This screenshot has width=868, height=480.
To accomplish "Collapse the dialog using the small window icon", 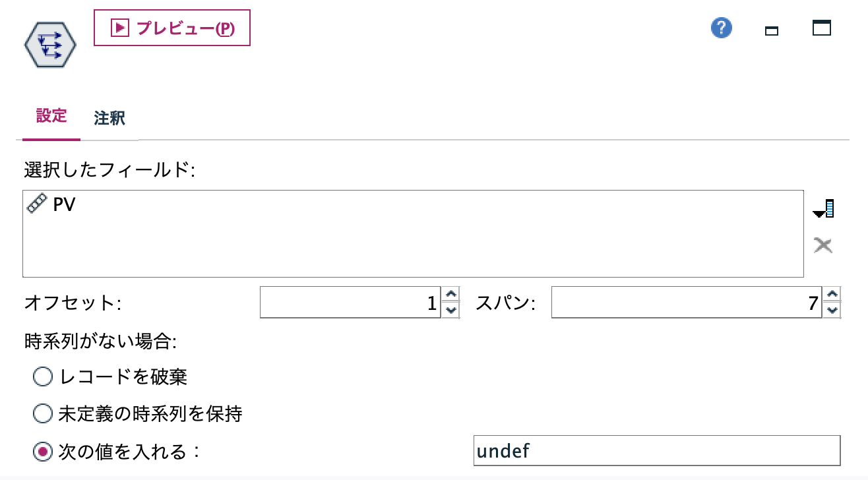I will pyautogui.click(x=770, y=30).
